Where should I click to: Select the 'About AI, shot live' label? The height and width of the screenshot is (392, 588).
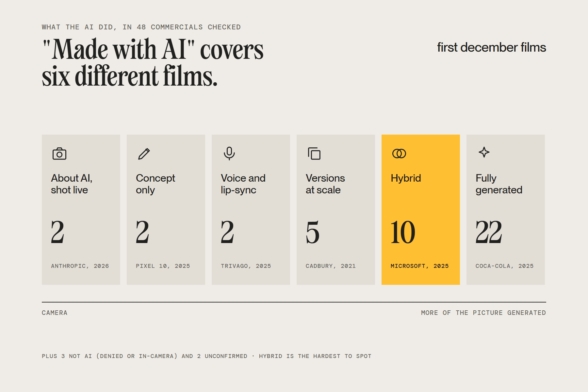click(x=72, y=184)
